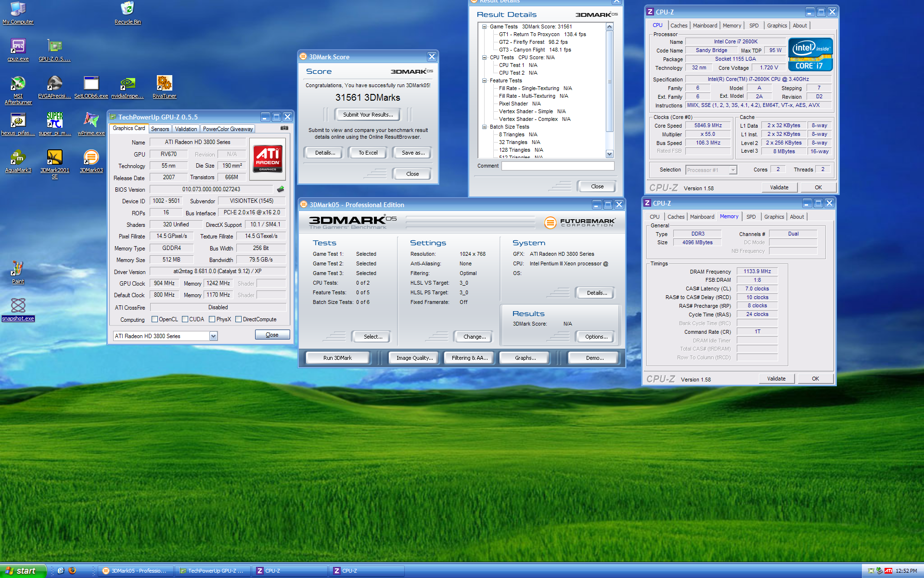
Task: Open Graphics tab in bottom CPU-Z window
Action: pos(774,217)
